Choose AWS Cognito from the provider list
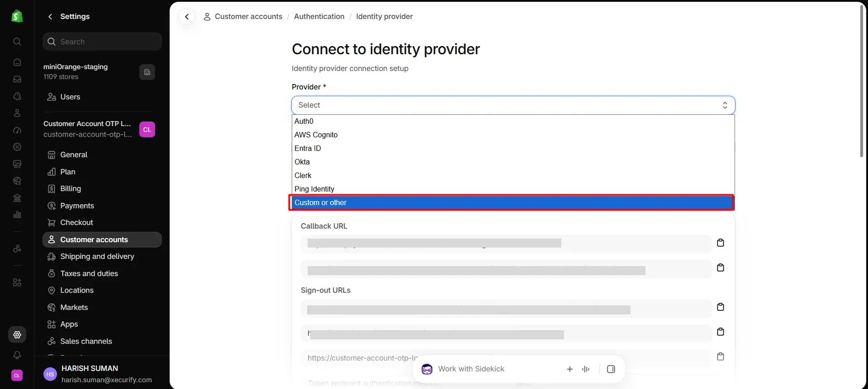Image resolution: width=868 pixels, height=389 pixels. pos(513,135)
